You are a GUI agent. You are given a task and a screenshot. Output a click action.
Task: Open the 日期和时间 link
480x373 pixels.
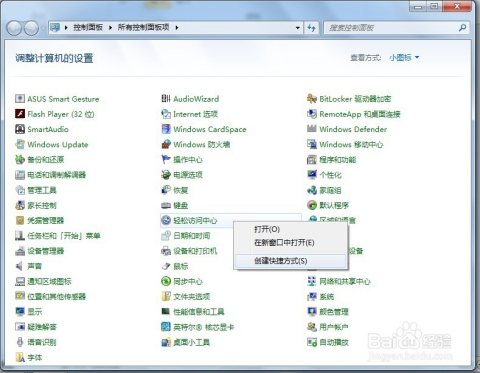click(x=192, y=236)
